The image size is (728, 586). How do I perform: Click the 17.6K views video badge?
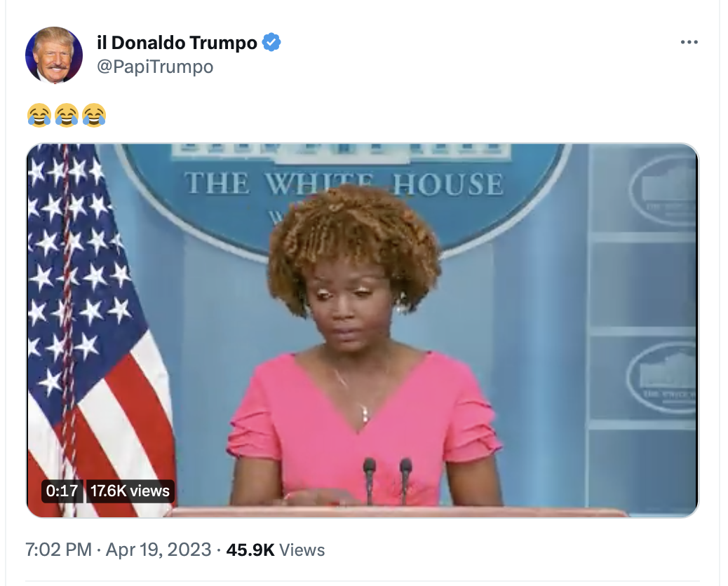click(130, 491)
